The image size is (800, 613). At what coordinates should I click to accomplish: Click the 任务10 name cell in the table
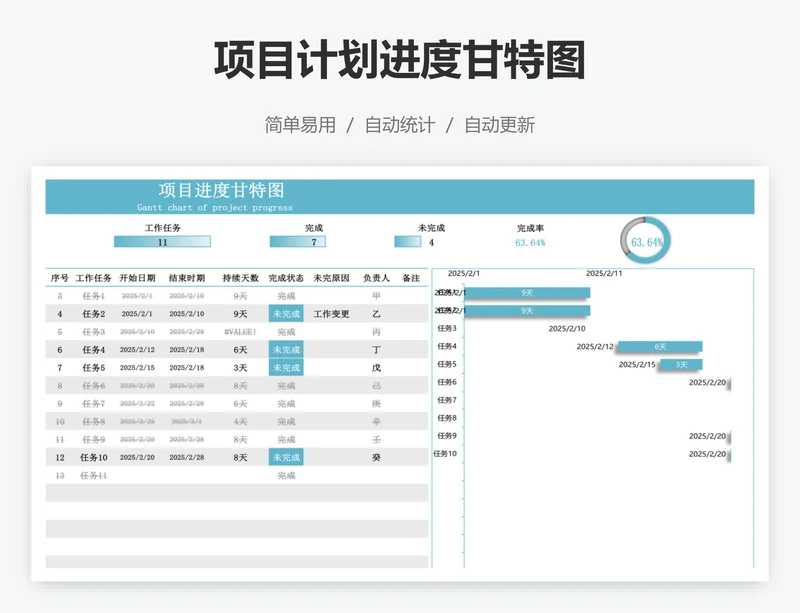pyautogui.click(x=93, y=457)
